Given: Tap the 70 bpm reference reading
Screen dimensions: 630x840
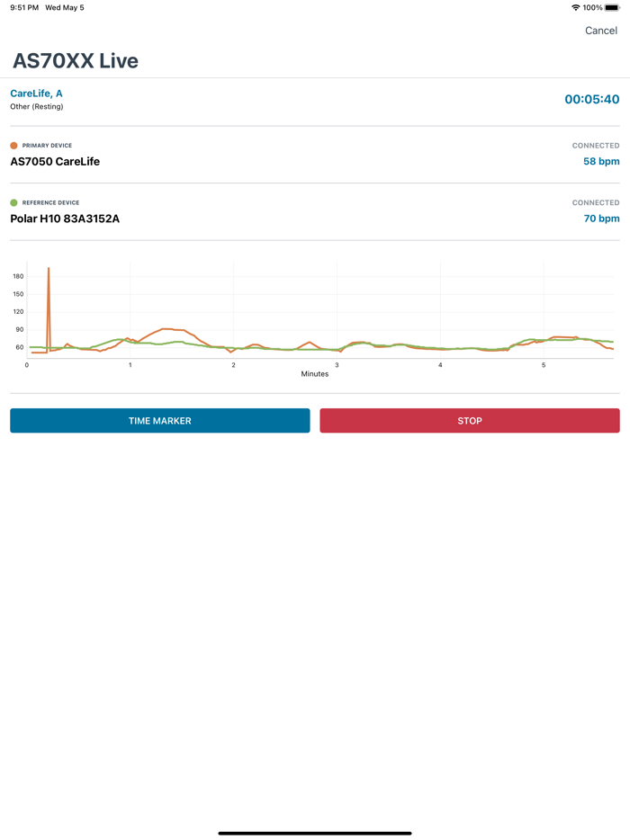Looking at the screenshot, I should coord(601,219).
